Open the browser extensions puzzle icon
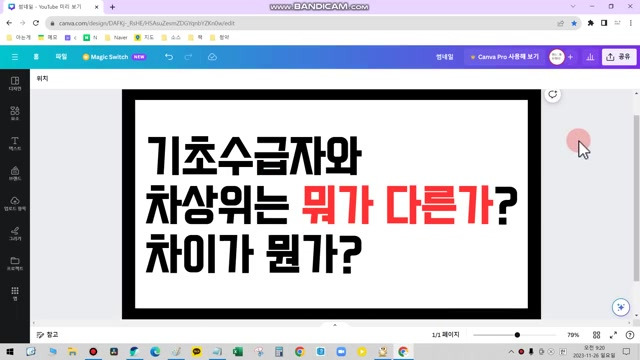Screen dimensions: 640x360 pos(590,23)
